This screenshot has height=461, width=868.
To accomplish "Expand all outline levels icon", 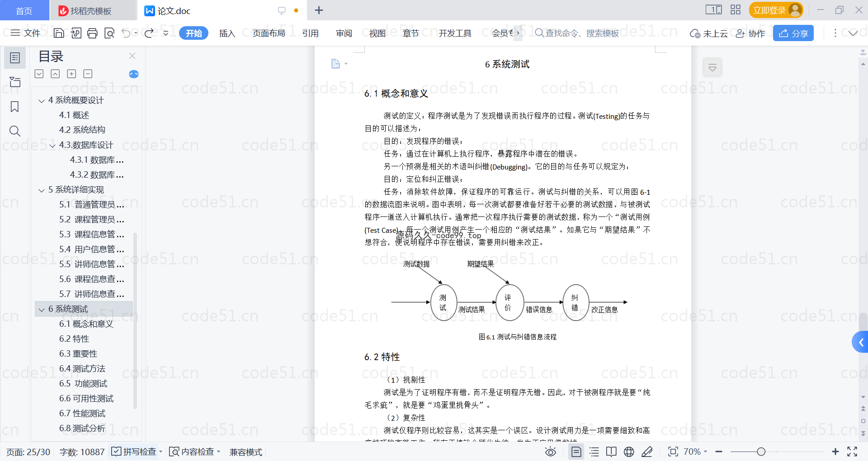I will [x=39, y=74].
